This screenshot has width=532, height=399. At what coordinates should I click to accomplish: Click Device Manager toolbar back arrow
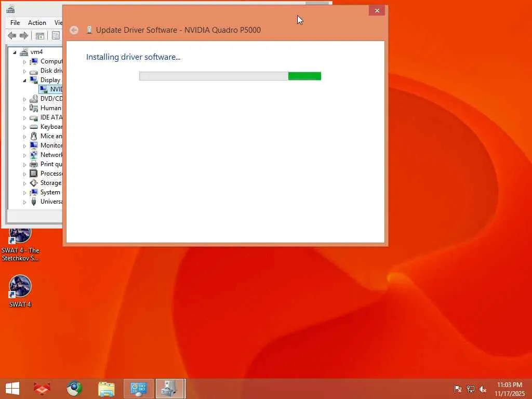click(x=12, y=35)
